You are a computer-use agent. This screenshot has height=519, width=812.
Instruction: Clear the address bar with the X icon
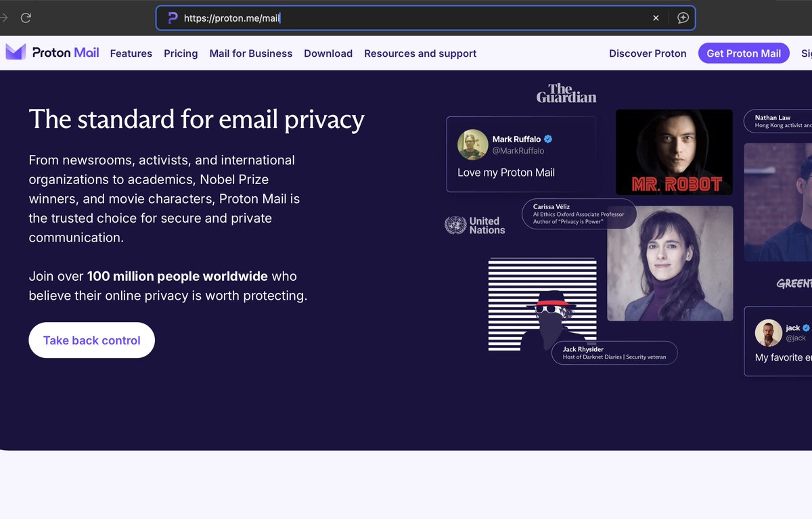656,18
